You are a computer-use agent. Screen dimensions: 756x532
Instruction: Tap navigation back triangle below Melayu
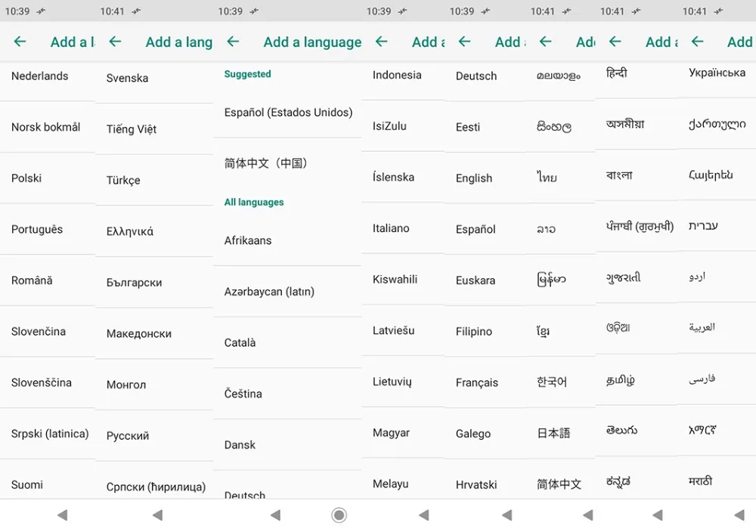(x=424, y=515)
